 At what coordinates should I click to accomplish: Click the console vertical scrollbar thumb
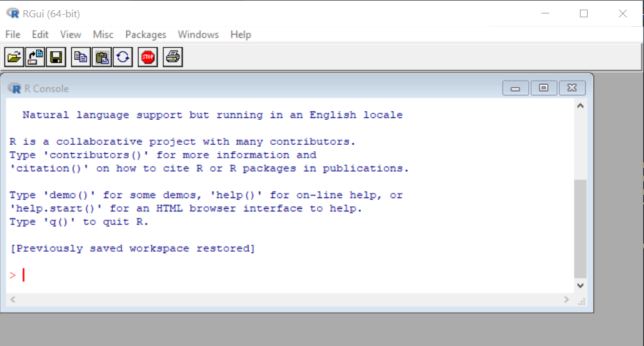(x=581, y=229)
